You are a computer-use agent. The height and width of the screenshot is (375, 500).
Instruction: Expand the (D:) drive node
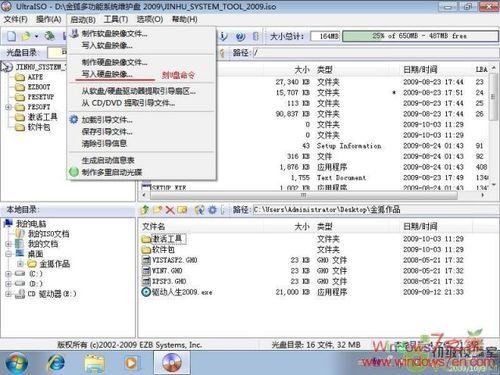[8, 284]
